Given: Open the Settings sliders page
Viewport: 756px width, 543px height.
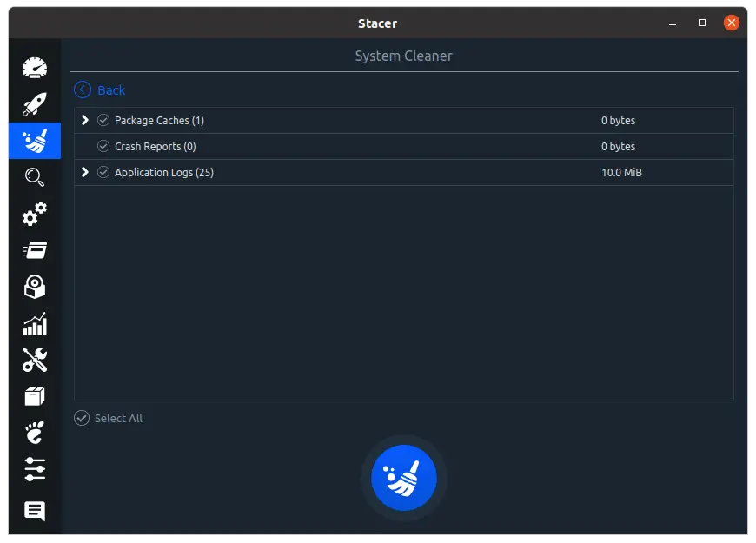Looking at the screenshot, I should pyautogui.click(x=35, y=469).
